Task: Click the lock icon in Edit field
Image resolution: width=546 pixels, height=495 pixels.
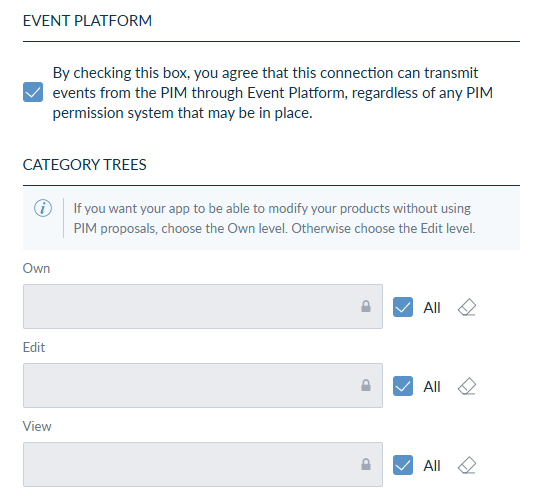Action: [366, 385]
